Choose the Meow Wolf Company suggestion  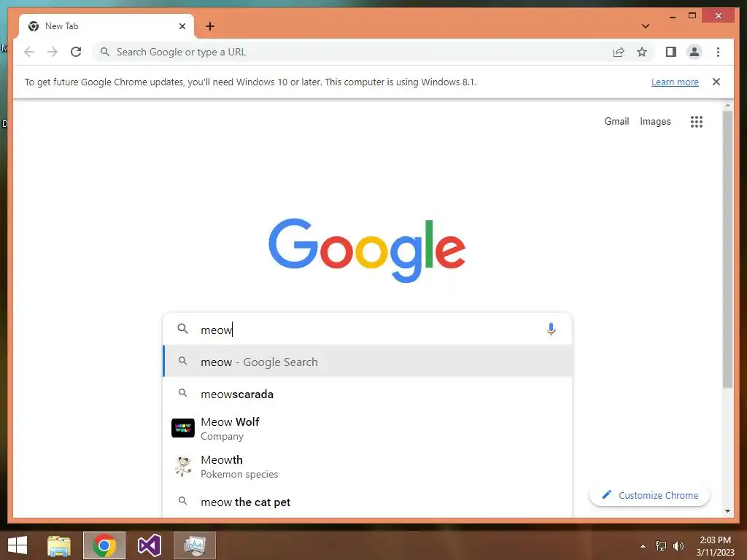368,429
